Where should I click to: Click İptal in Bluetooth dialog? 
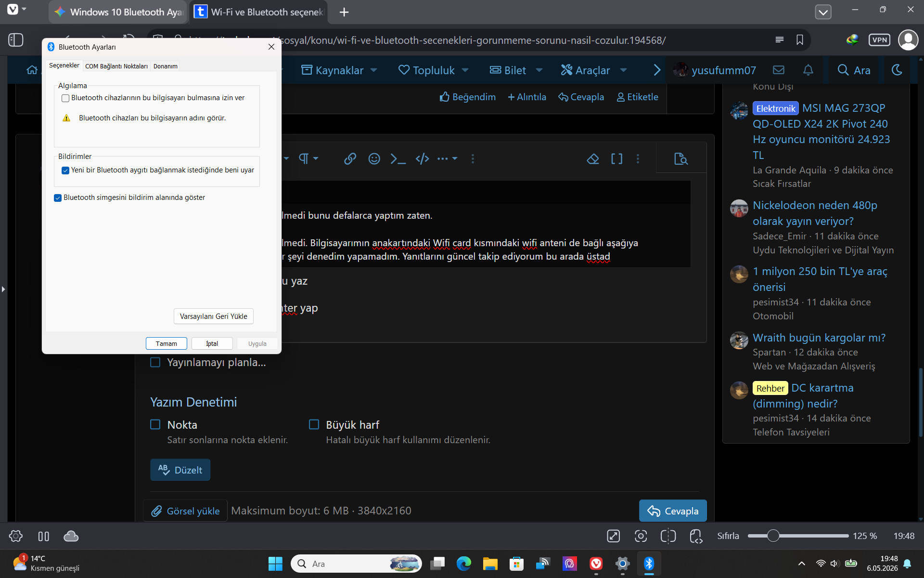click(212, 343)
